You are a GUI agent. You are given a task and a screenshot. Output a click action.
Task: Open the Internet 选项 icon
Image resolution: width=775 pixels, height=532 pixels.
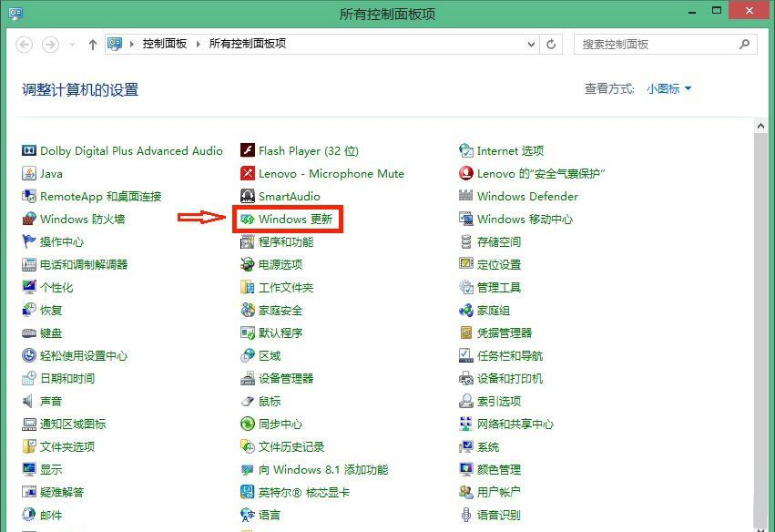[x=466, y=150]
